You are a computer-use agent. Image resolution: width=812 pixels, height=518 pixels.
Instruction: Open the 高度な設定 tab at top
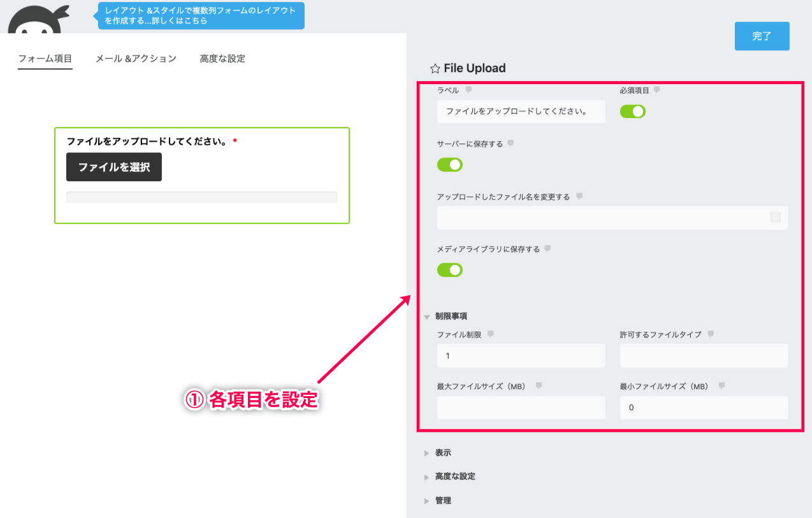coord(222,59)
